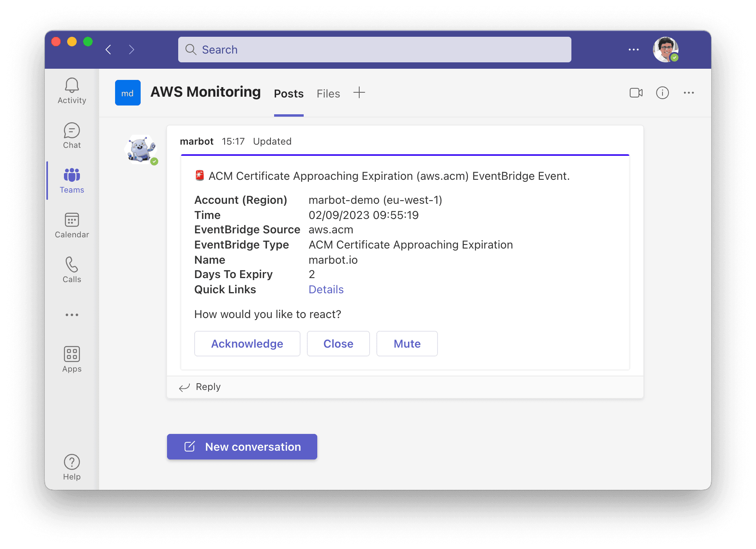The image size is (756, 549).
Task: Click Reply under the marbot message
Action: click(208, 387)
